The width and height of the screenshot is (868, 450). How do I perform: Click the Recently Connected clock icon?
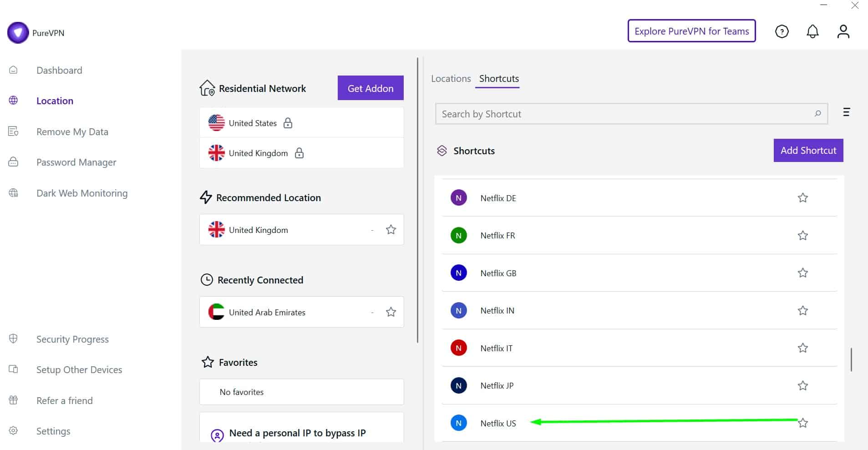click(x=207, y=280)
